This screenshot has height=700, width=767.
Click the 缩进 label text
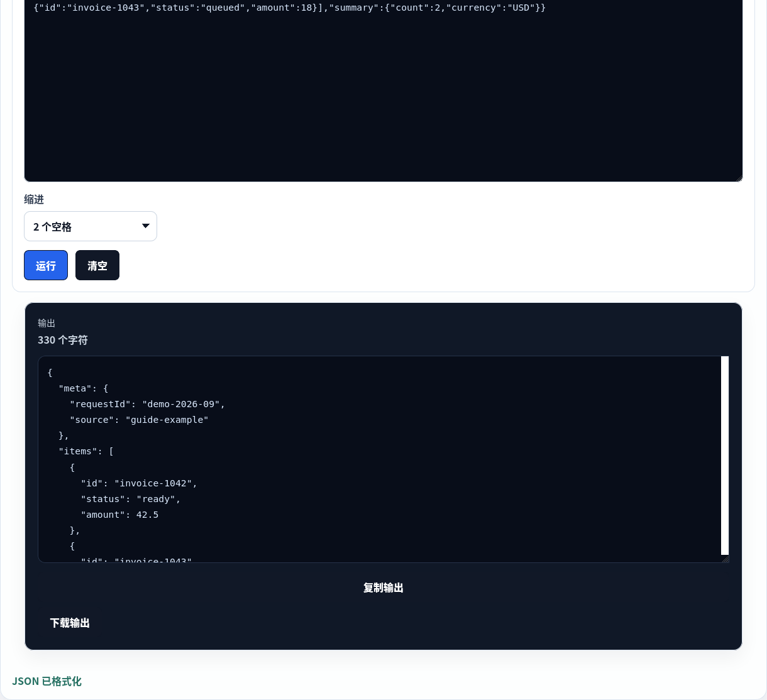pos(34,199)
